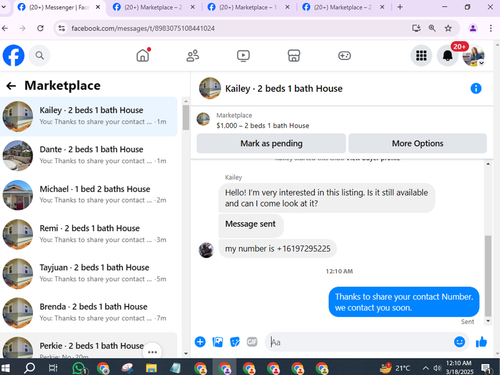
Task: Click the chat scrollbar up arrow
Action: point(488,164)
